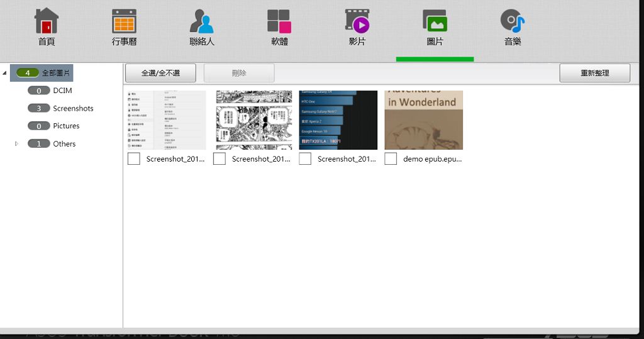Open the 行事曆 calendar icon
Screen dimensions: 644x339
coord(124,26)
